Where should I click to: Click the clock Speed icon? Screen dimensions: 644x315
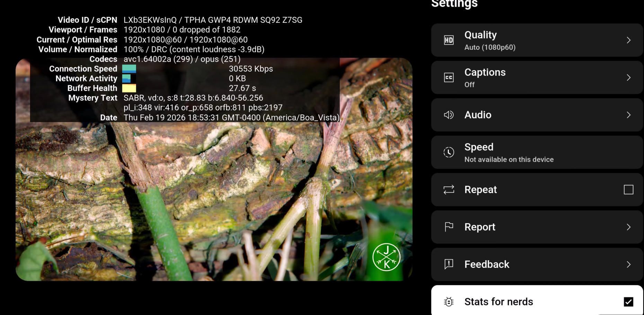(449, 152)
